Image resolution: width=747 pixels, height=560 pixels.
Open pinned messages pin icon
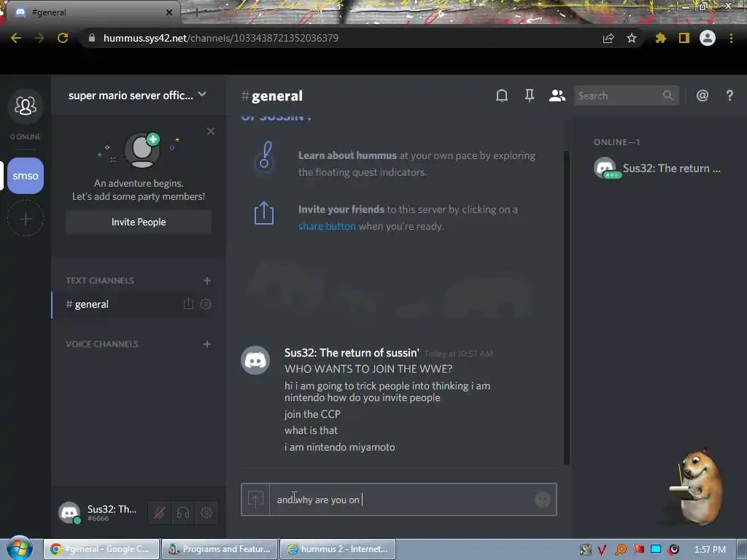[530, 96]
